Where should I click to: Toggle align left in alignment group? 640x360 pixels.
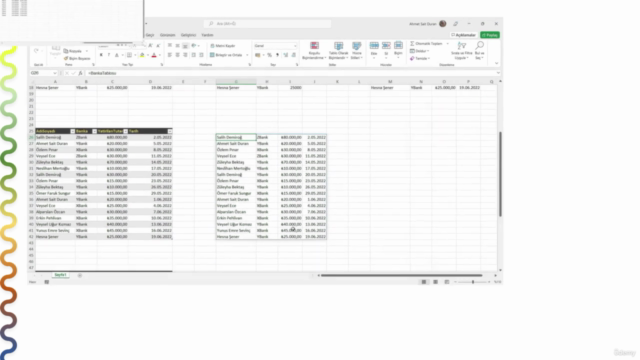tap(169, 55)
